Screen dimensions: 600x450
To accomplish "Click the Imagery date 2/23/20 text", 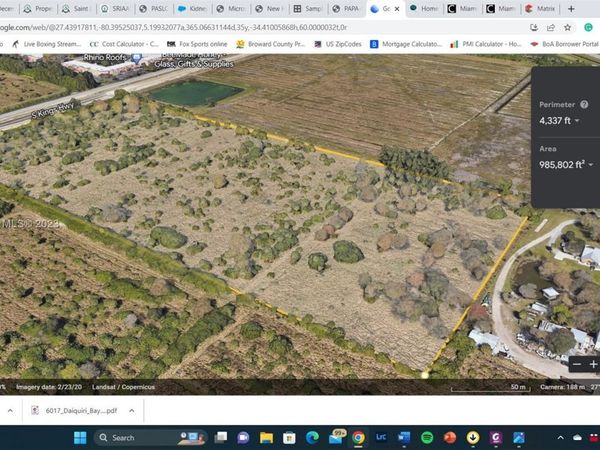I will [49, 387].
